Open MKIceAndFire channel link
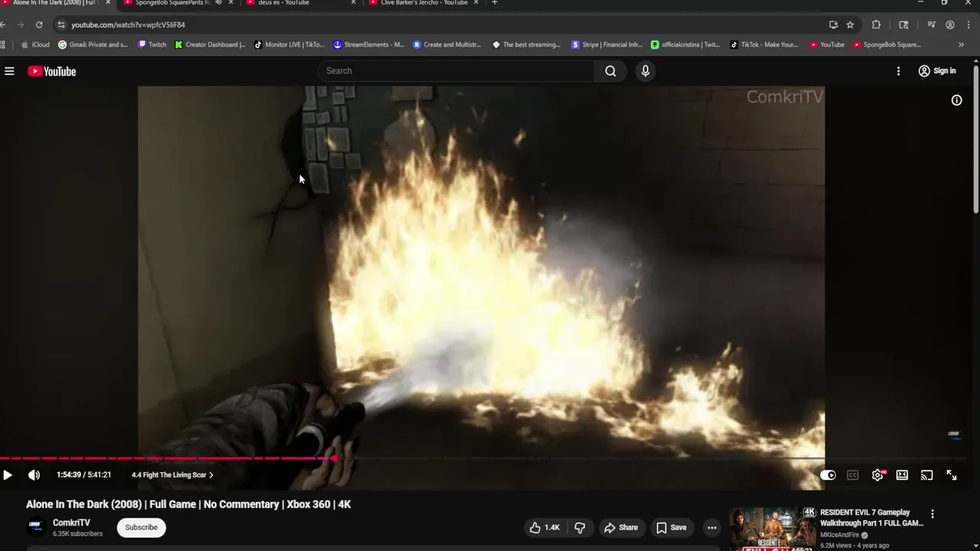980x551 pixels. pos(840,535)
